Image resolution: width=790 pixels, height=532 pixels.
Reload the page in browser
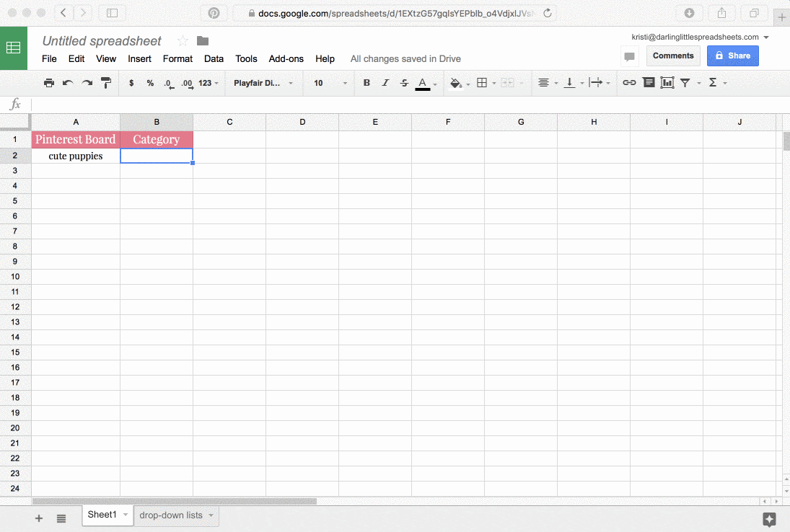pyautogui.click(x=547, y=14)
